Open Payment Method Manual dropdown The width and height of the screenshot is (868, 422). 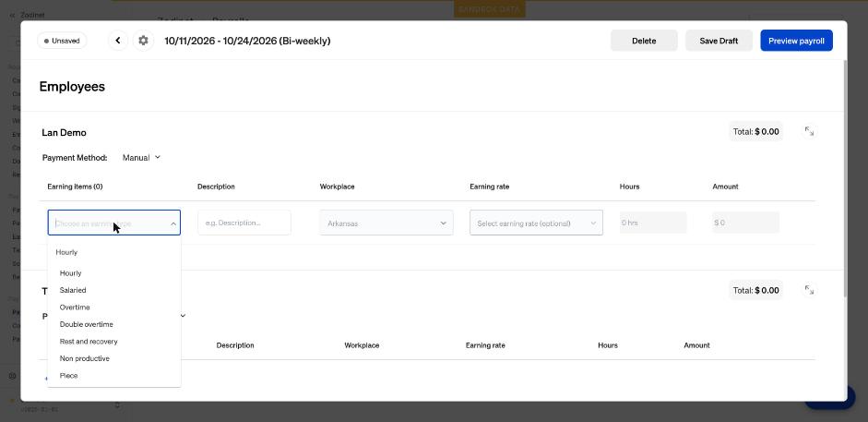click(x=142, y=158)
